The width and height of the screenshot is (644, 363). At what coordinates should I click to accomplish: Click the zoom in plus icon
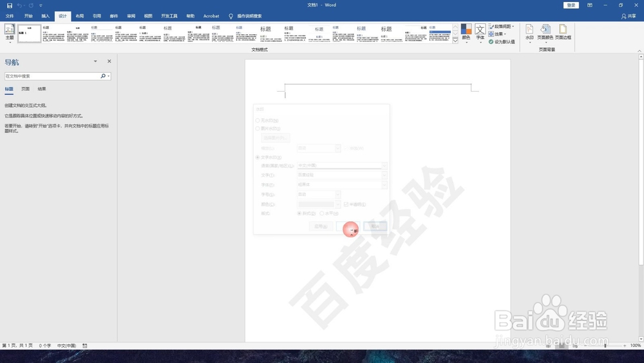(x=625, y=346)
